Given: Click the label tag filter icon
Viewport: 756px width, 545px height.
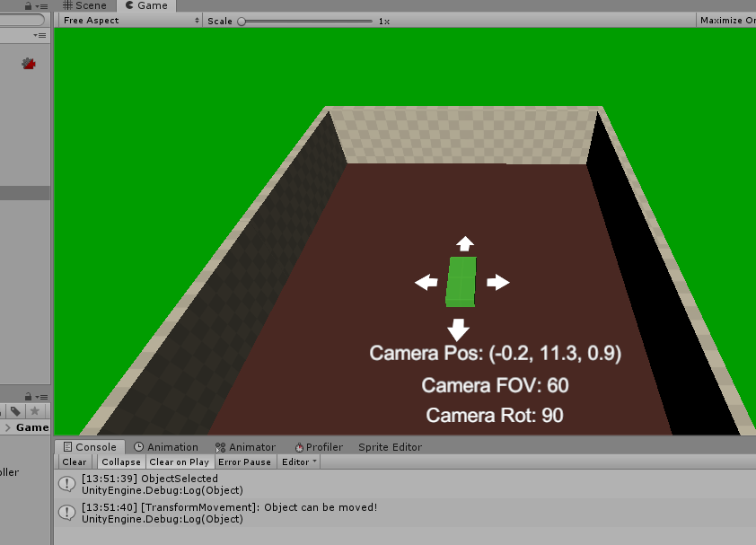Looking at the screenshot, I should (x=15, y=411).
